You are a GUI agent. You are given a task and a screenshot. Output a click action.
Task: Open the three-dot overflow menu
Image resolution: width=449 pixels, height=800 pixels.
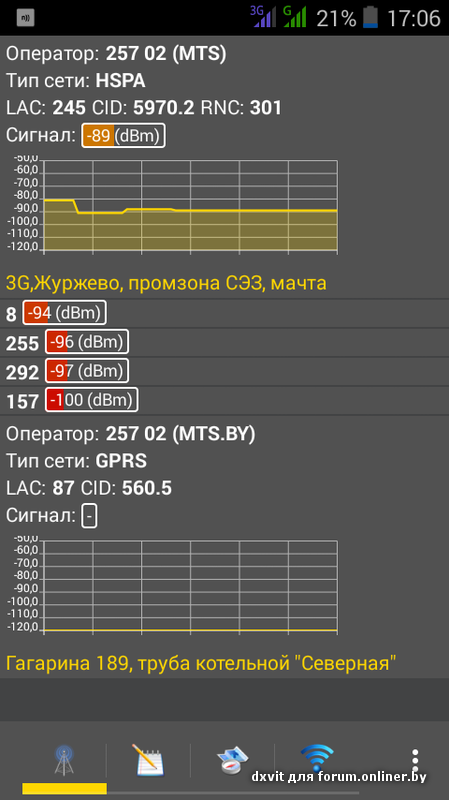click(x=415, y=760)
